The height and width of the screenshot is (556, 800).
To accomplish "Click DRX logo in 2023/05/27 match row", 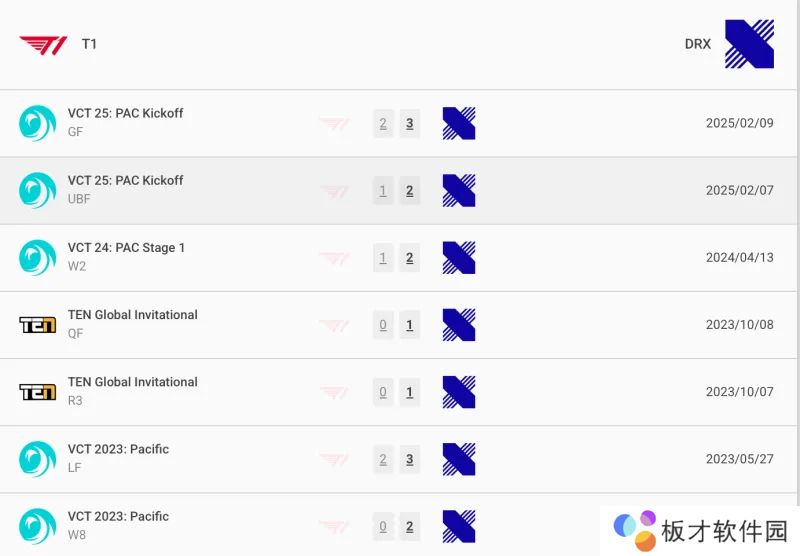I will (459, 459).
